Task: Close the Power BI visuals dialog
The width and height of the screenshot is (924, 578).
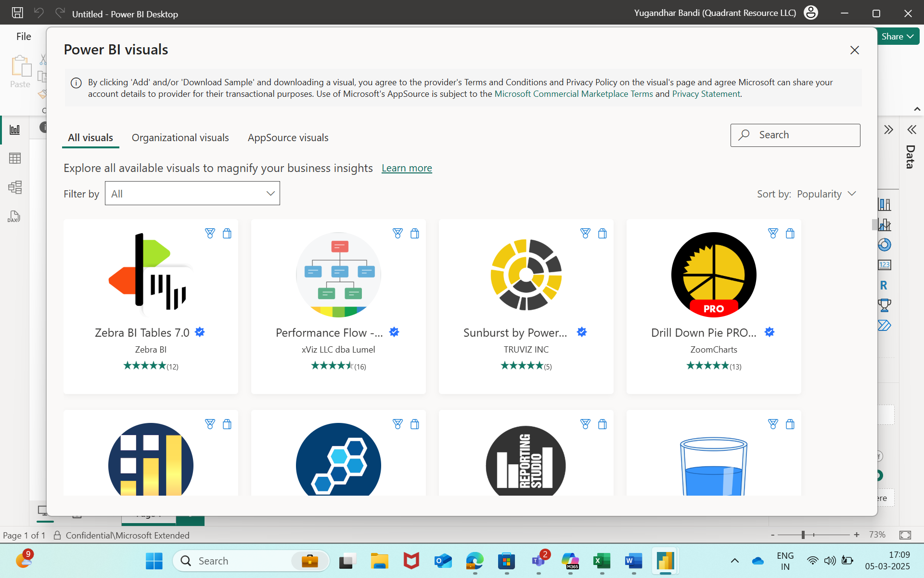Action: click(x=855, y=50)
